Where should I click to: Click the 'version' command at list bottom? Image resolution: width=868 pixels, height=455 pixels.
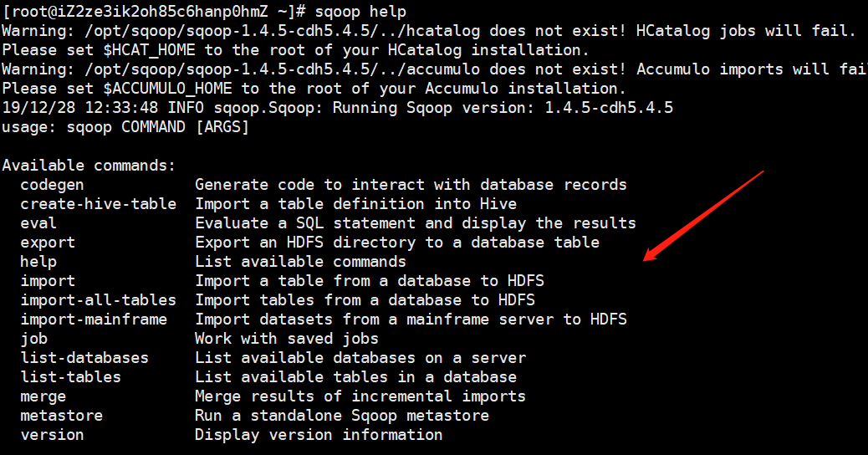click(x=52, y=435)
